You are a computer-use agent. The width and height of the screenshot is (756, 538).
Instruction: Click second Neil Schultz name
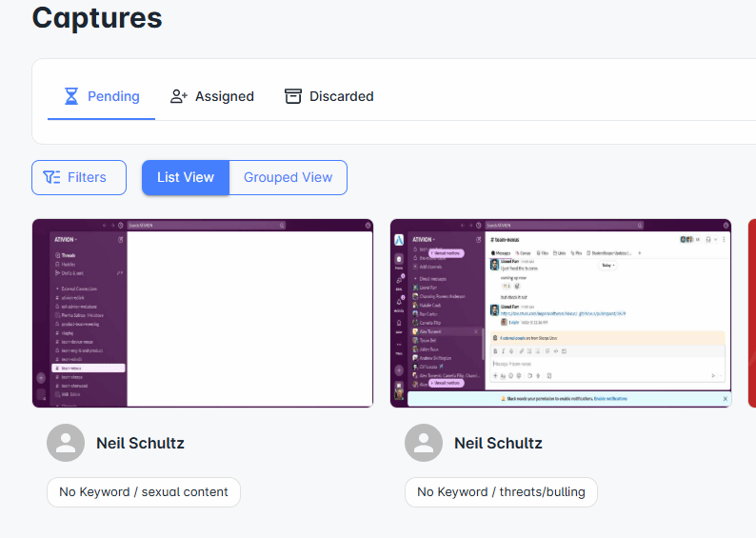(498, 443)
